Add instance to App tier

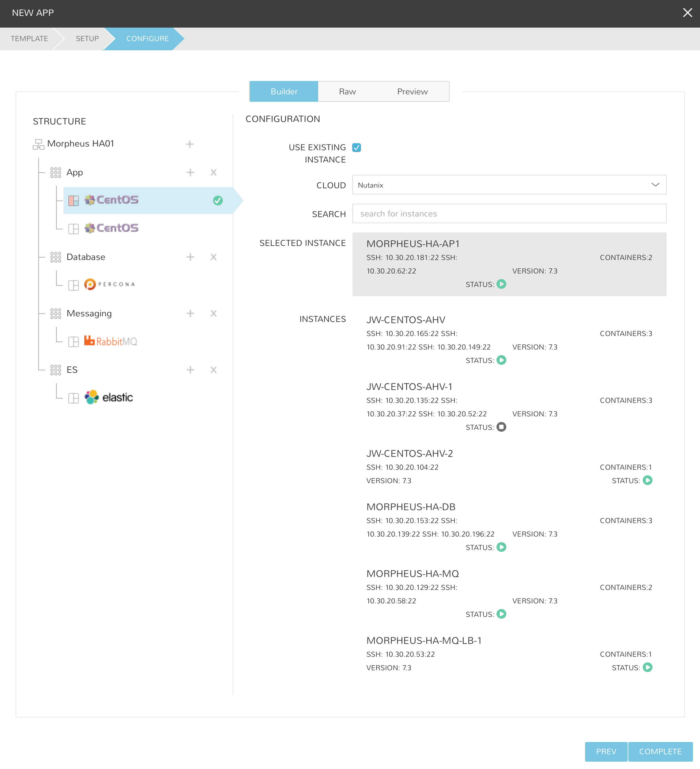click(x=190, y=172)
